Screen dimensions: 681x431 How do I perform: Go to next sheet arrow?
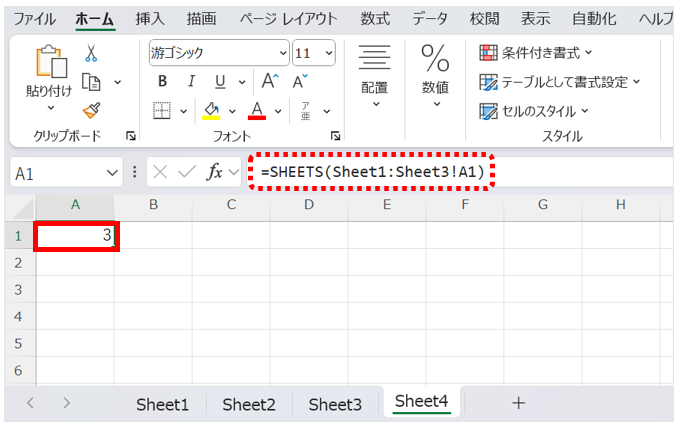coord(66,403)
